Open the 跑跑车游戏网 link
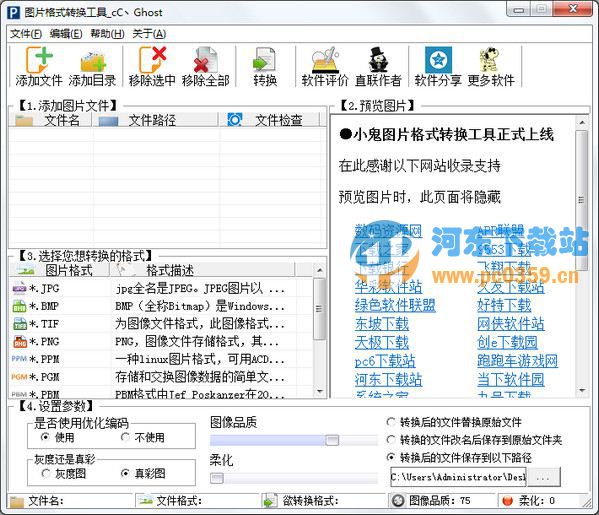The image size is (599, 515). (517, 361)
